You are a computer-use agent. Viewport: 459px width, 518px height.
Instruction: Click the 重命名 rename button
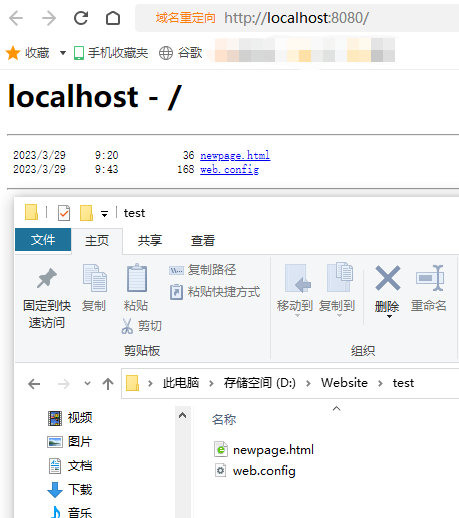pos(429,288)
